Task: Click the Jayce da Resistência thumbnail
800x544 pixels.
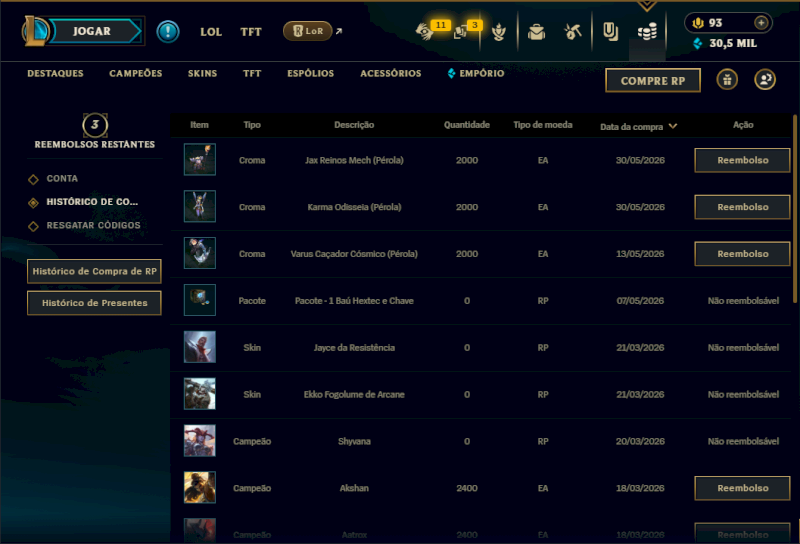Action: (199, 347)
